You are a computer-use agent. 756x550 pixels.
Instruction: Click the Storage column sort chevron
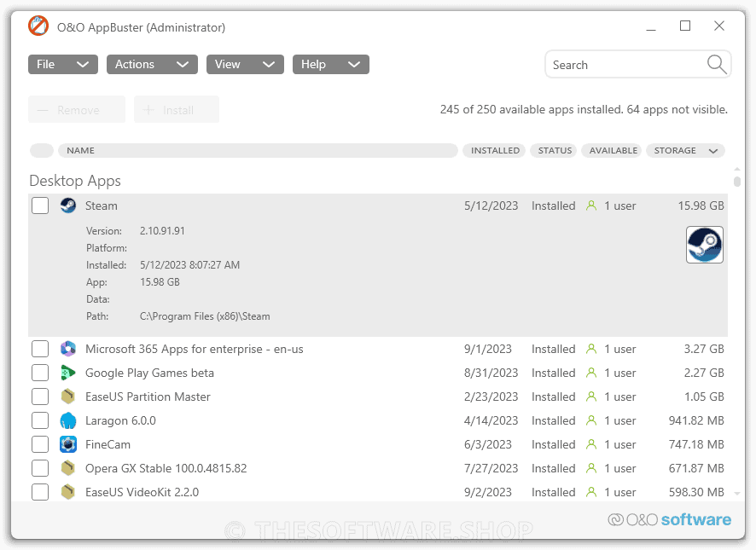(713, 151)
